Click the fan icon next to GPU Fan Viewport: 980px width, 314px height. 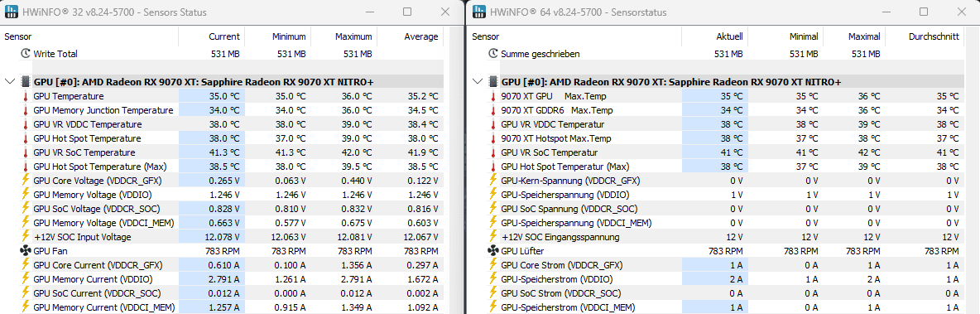point(26,251)
